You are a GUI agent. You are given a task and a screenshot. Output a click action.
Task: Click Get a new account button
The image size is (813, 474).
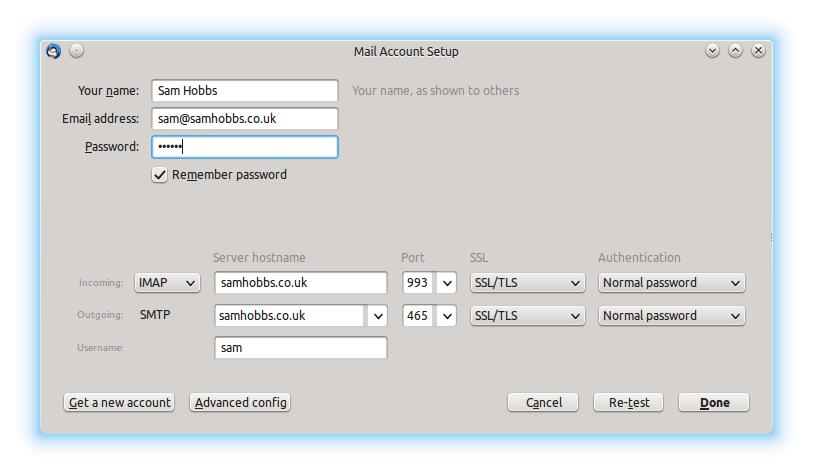pos(119,402)
